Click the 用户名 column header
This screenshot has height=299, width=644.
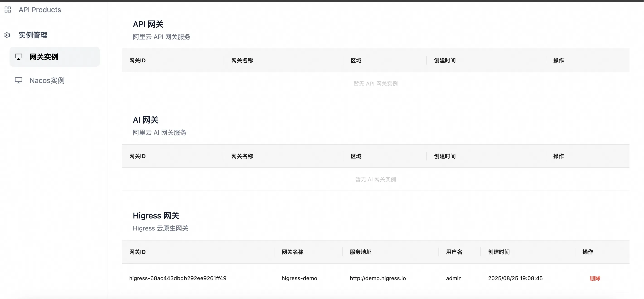[x=454, y=252]
